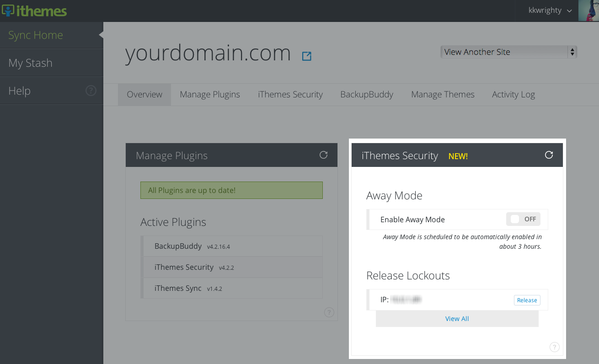The width and height of the screenshot is (599, 364).
Task: Select the iThemes Security plugin row
Action: coord(231,267)
